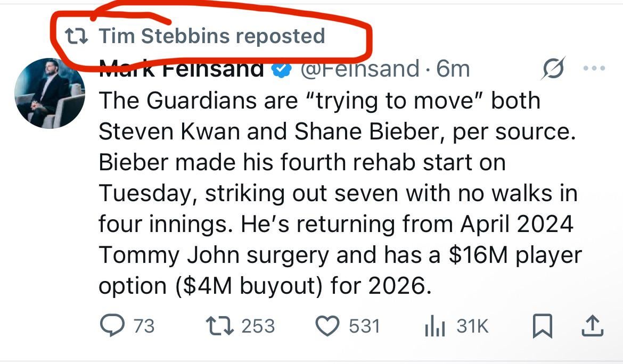This screenshot has height=364, width=623.
Task: Click the small repost icon beside Tim Stebbins
Action: tap(76, 36)
